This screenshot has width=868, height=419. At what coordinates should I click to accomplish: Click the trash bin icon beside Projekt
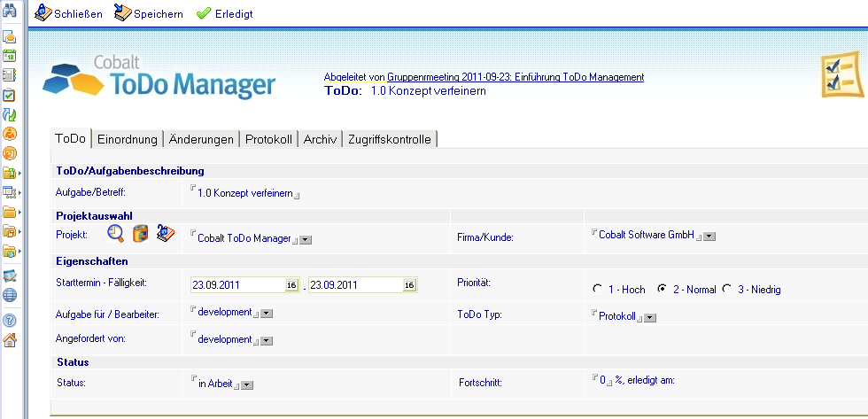click(x=140, y=233)
